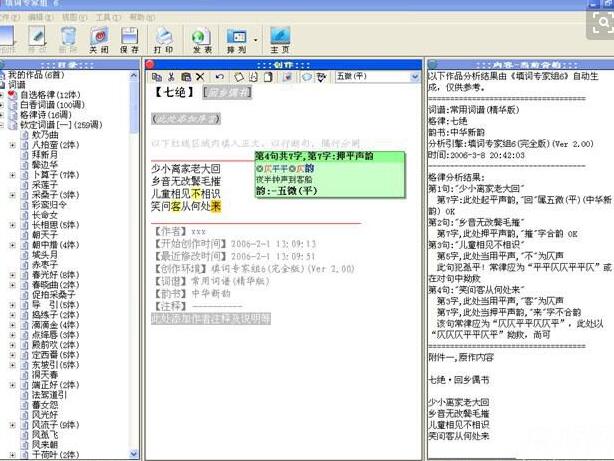Expand the 八拍蛮(2体) tree node
The image size is (614, 461).
(13, 145)
